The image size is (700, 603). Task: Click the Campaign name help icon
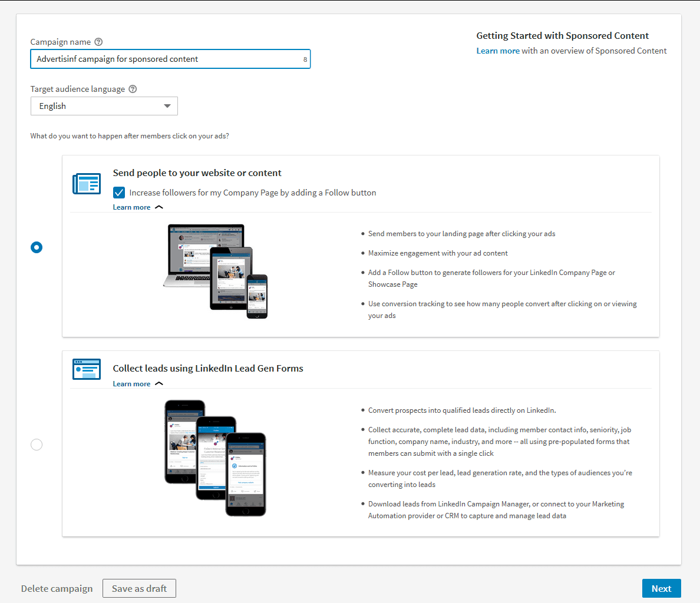pyautogui.click(x=98, y=42)
